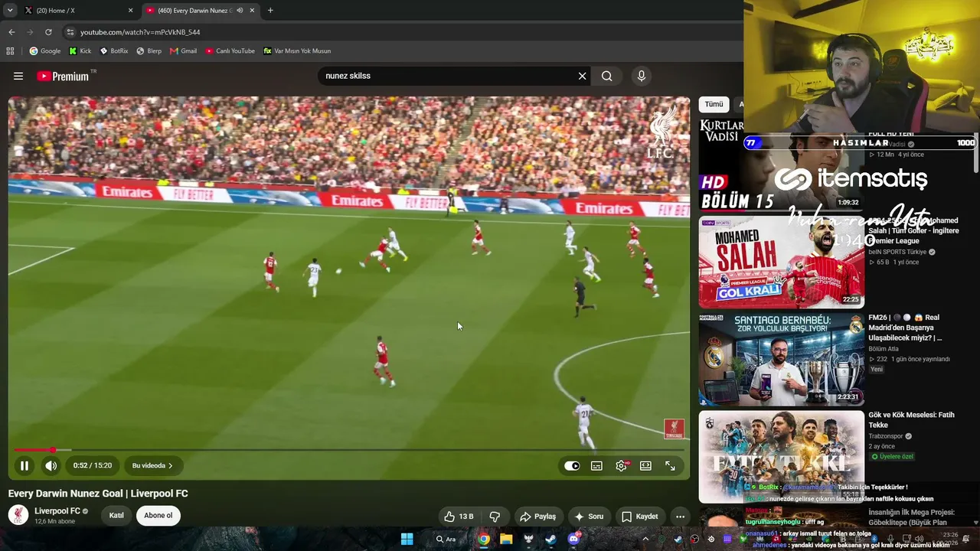The image size is (980, 551).
Task: Open File Explorer from the taskbar
Action: [506, 539]
